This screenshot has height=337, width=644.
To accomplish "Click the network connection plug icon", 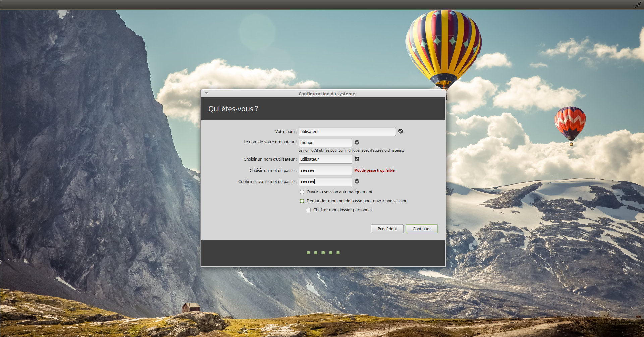I will pyautogui.click(x=637, y=5).
